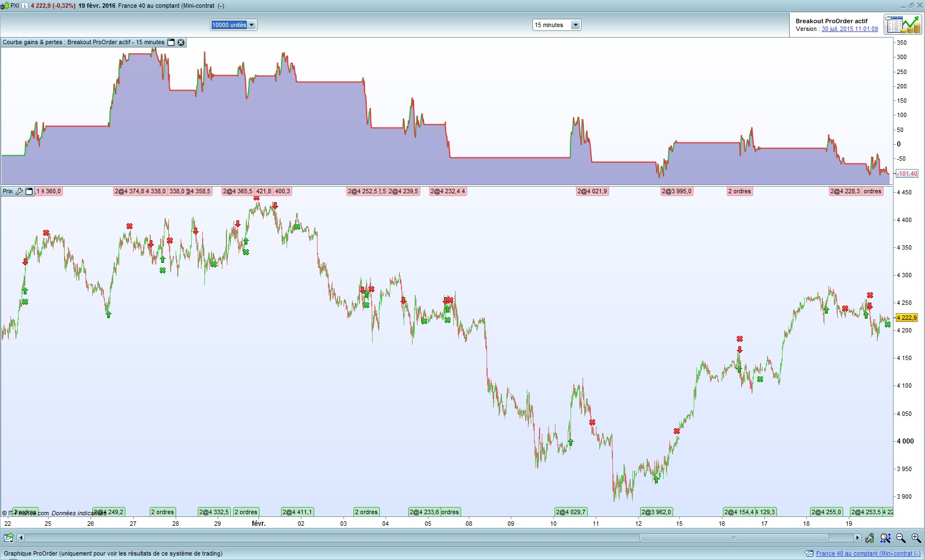Click the 'févr.' month label on time axis
Viewport: 925px width, 560px height.
258,523
